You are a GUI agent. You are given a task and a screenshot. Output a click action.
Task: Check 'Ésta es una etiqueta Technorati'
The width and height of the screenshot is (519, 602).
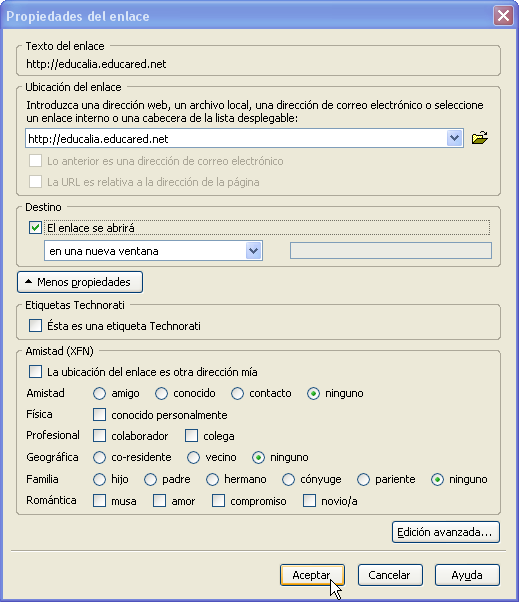point(35,326)
